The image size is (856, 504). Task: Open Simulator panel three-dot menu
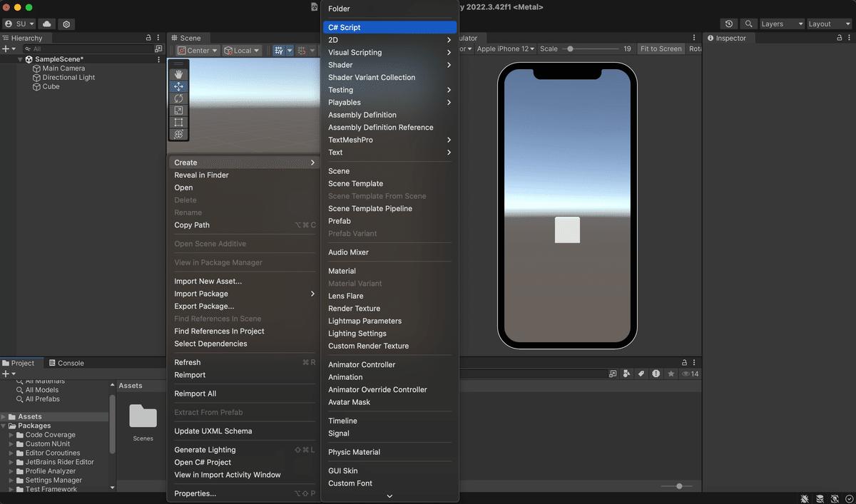[693, 38]
